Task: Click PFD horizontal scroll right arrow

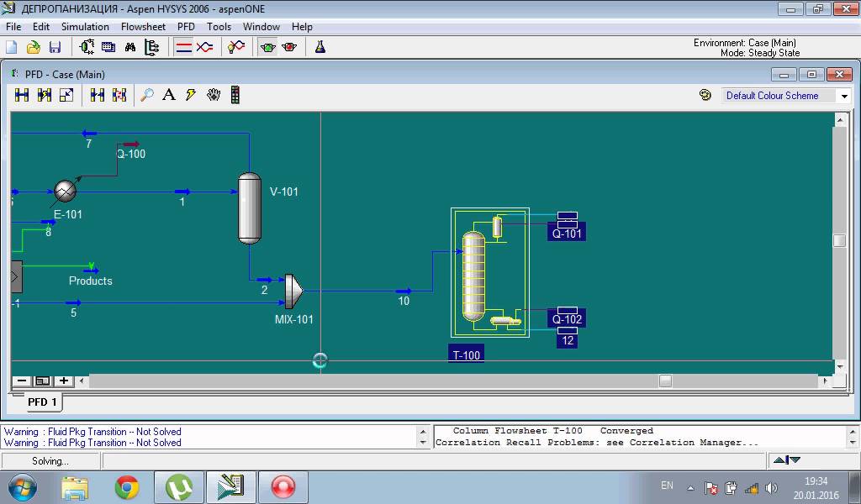Action: click(826, 381)
